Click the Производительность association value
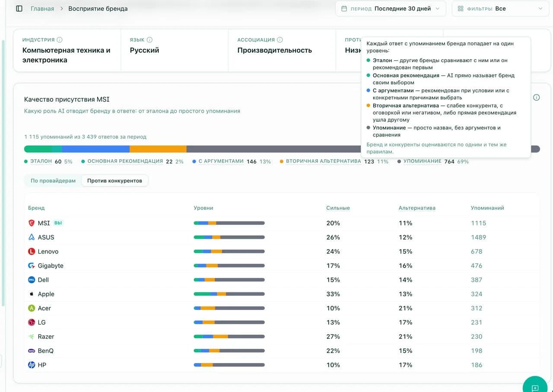The image size is (553, 392). [275, 50]
